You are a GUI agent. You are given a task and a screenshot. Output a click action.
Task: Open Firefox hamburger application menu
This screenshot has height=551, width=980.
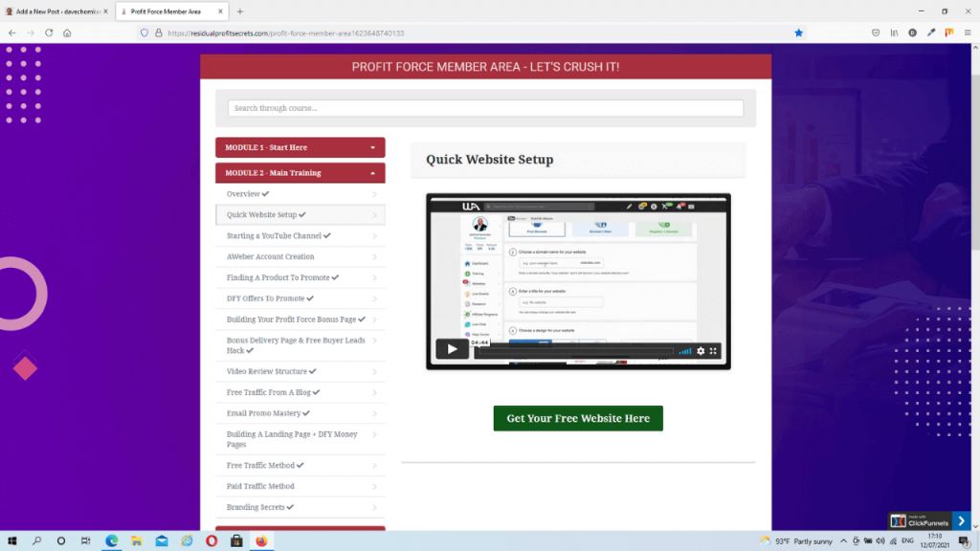click(x=968, y=33)
